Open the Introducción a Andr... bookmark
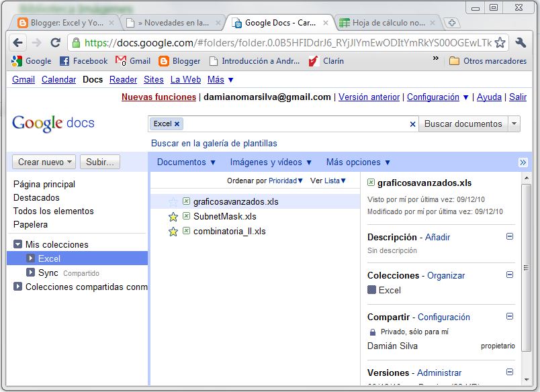This screenshot has width=540, height=392. tap(255, 61)
